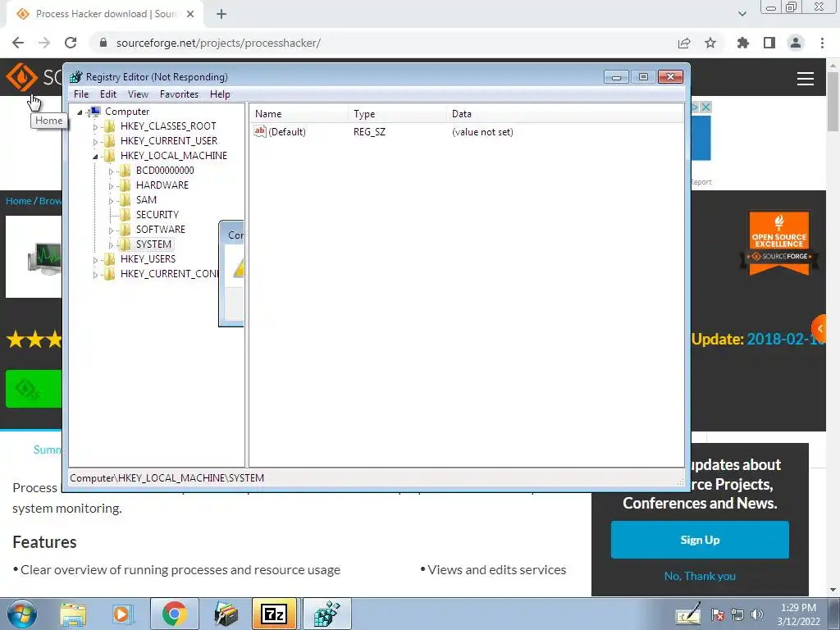The image size is (840, 630).
Task: Expand HKEY_USERS key
Action: (x=95, y=260)
